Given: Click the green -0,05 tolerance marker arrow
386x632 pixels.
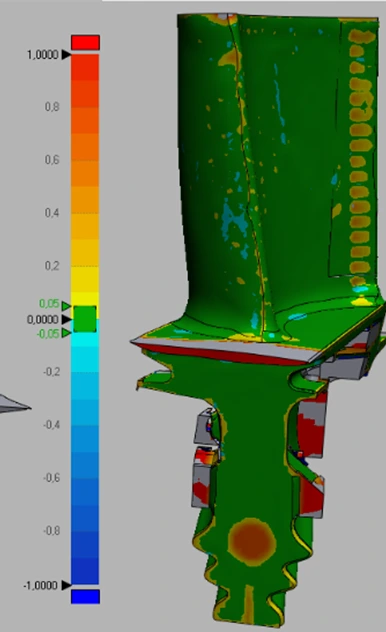Looking at the screenshot, I should pos(66,333).
